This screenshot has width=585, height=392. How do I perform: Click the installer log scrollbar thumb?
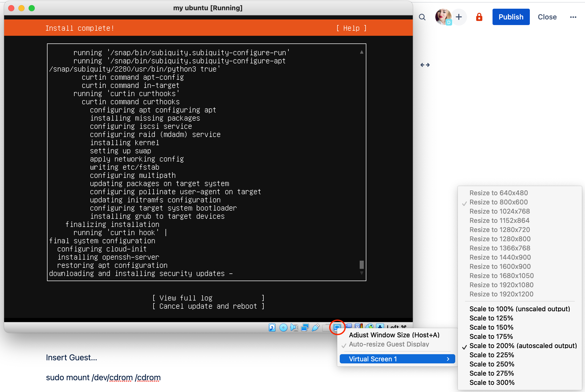click(x=361, y=265)
